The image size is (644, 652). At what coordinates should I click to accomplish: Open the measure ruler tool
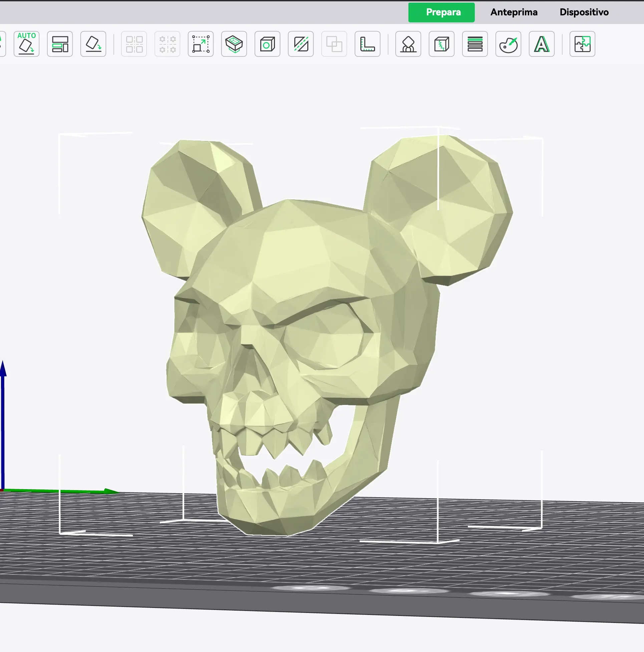tap(368, 44)
